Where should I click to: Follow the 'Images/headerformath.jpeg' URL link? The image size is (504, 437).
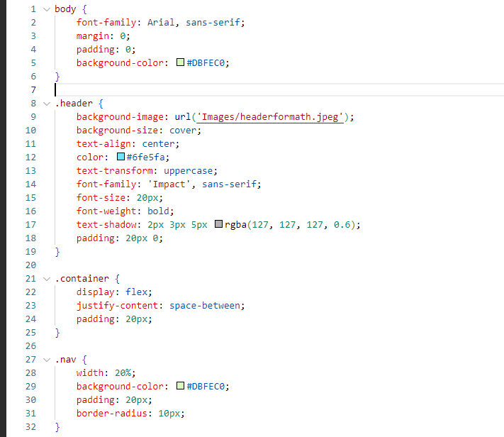tap(269, 117)
